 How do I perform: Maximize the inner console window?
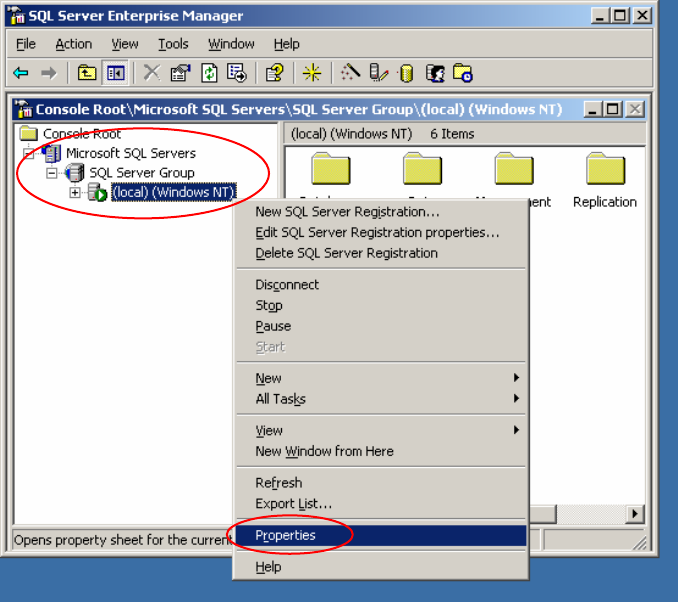pyautogui.click(x=613, y=109)
